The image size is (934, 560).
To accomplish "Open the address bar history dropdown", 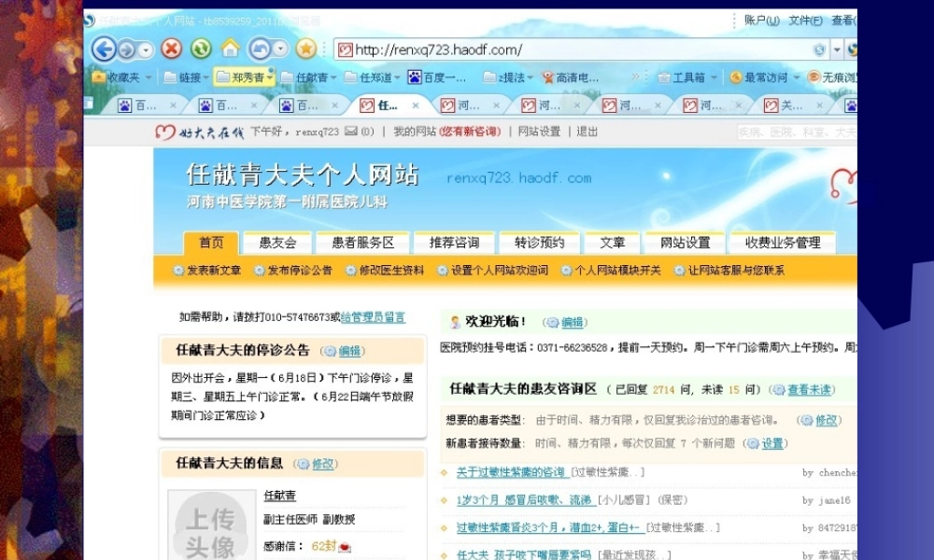I will click(837, 49).
